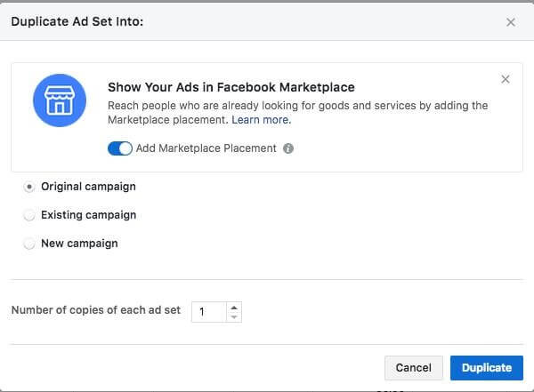Confirm with the blue Duplicate button

tap(487, 368)
